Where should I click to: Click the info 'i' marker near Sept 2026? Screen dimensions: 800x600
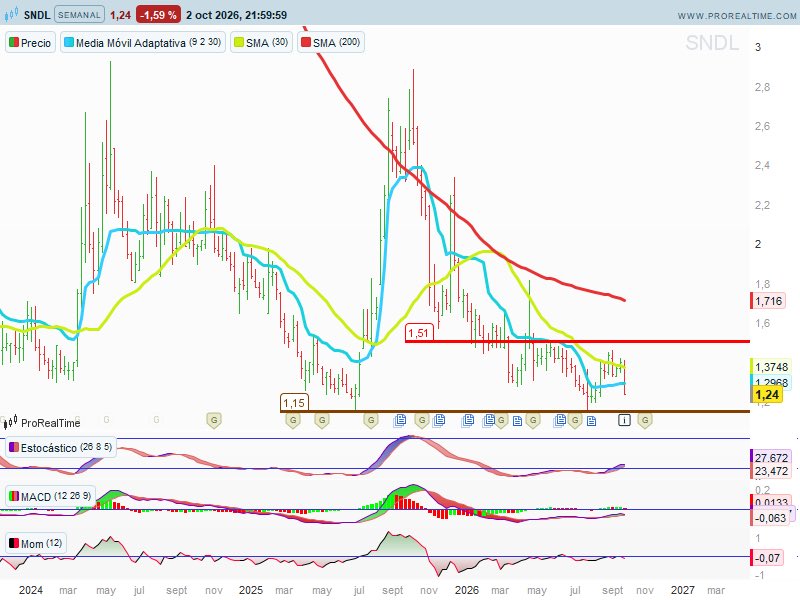(x=624, y=420)
